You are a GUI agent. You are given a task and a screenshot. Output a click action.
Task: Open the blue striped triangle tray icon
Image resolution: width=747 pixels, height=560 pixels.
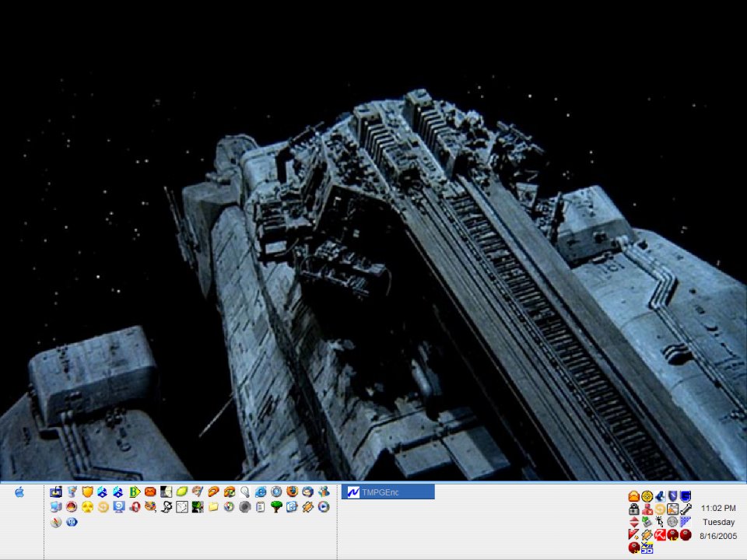686,522
